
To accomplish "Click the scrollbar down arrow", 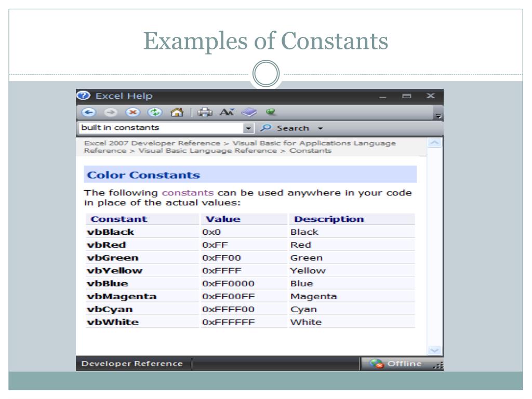I will pos(435,350).
